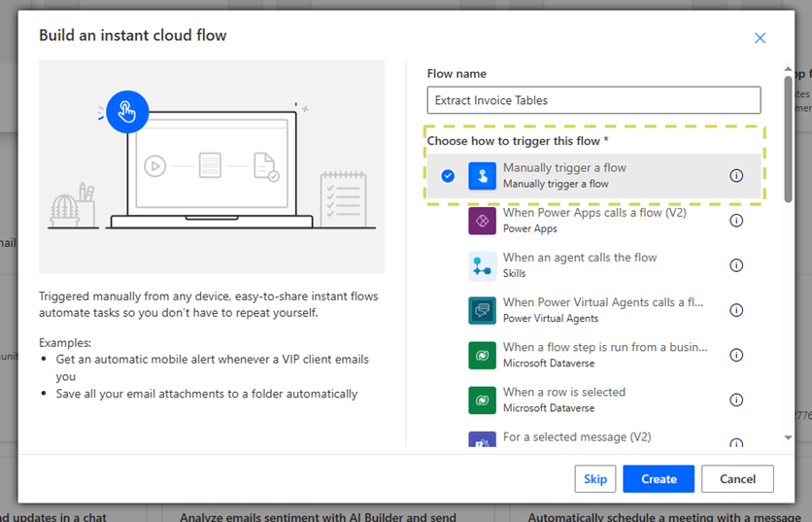
Task: Click the Power Virtual Agents icon
Action: coord(483,310)
